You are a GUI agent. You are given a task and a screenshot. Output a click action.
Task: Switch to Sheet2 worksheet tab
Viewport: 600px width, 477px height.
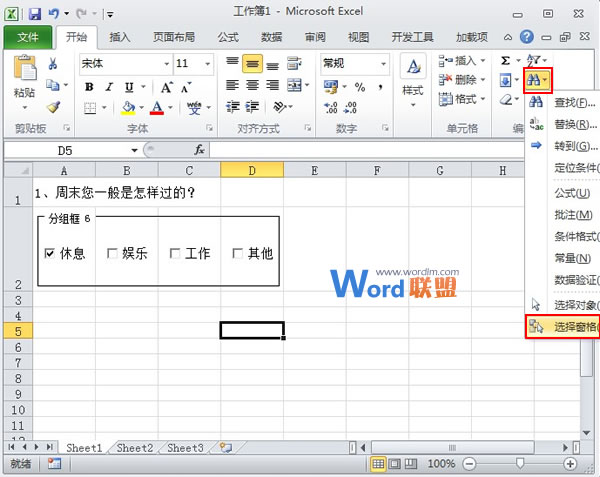tap(136, 448)
